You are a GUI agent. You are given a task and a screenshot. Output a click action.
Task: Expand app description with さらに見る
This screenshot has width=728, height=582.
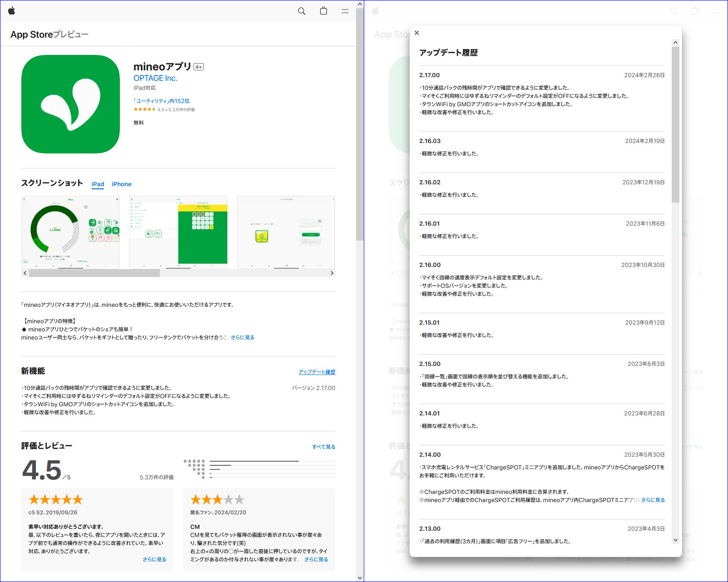[x=243, y=337]
